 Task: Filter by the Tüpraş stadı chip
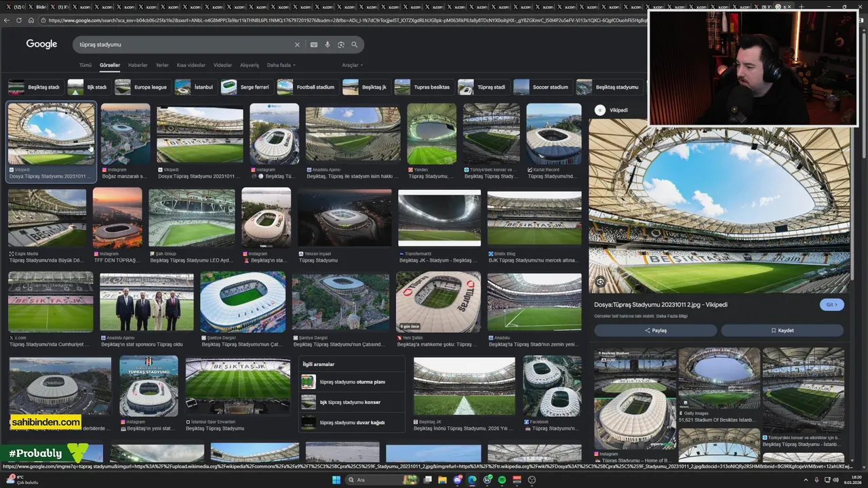click(483, 87)
